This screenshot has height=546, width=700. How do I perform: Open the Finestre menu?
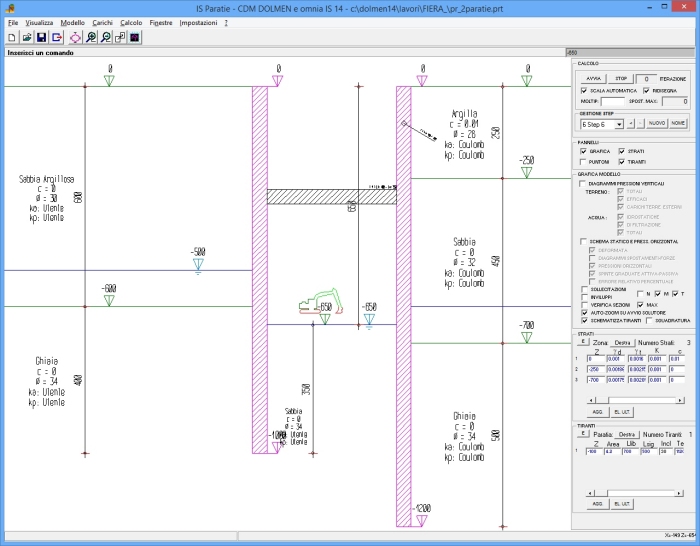point(161,23)
